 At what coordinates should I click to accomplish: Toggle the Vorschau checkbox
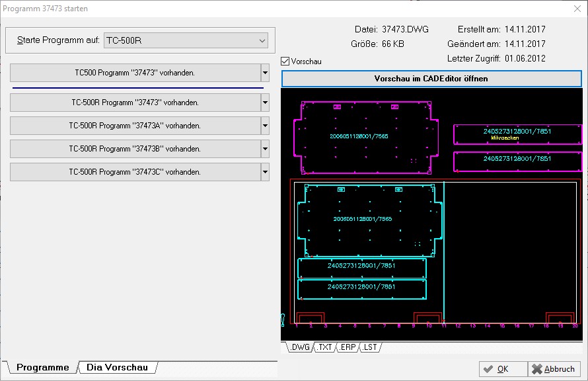pyautogui.click(x=285, y=62)
